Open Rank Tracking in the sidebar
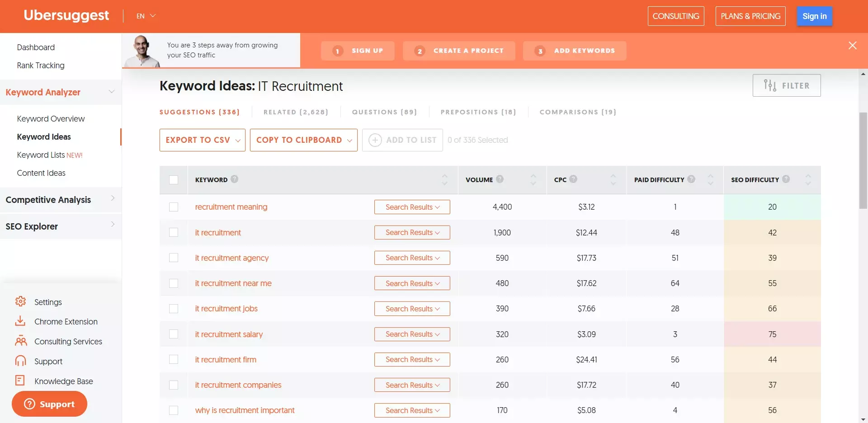The width and height of the screenshot is (868, 423). click(x=41, y=66)
